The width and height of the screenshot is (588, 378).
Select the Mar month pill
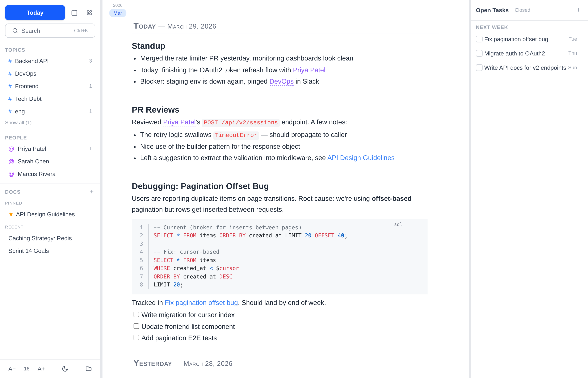118,13
